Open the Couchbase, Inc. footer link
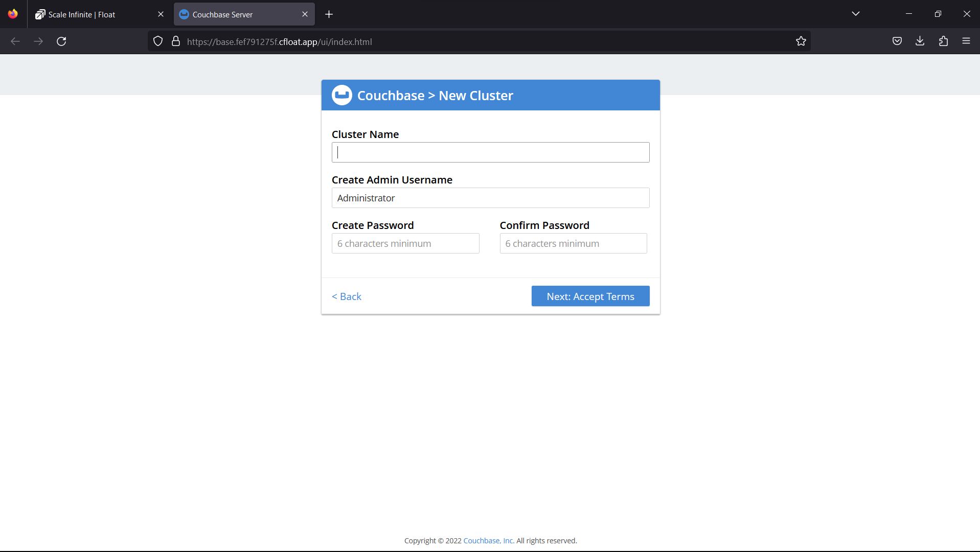 (x=488, y=541)
